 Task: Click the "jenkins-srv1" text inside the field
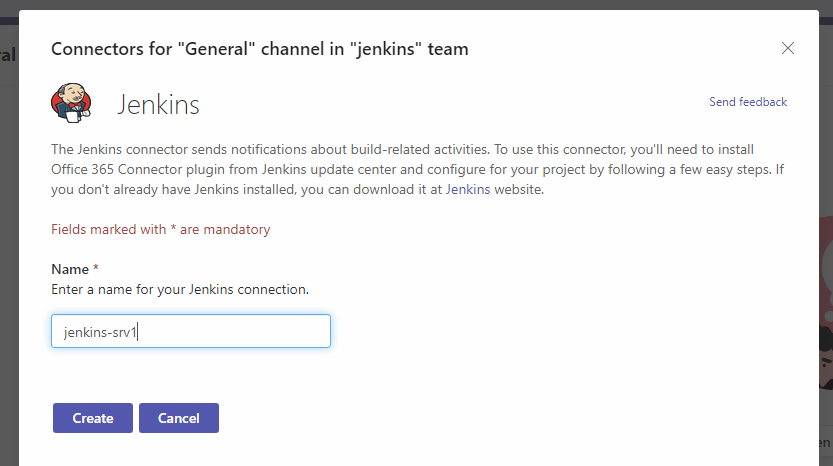tap(100, 332)
